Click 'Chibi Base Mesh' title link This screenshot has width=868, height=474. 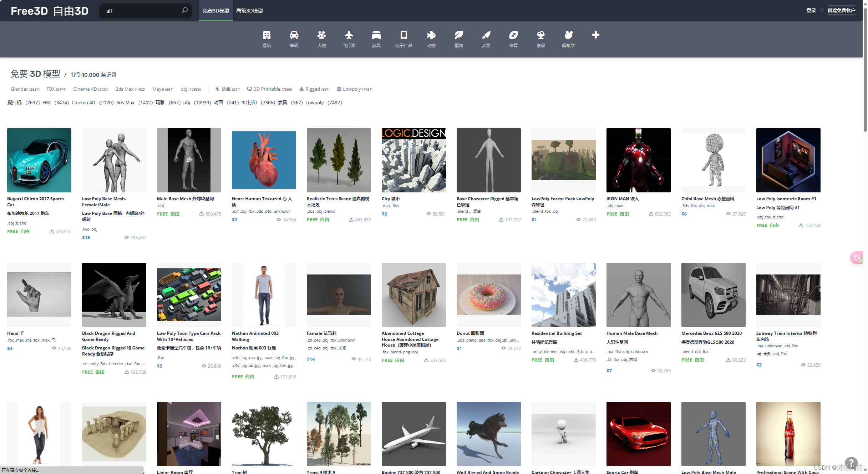(708, 199)
